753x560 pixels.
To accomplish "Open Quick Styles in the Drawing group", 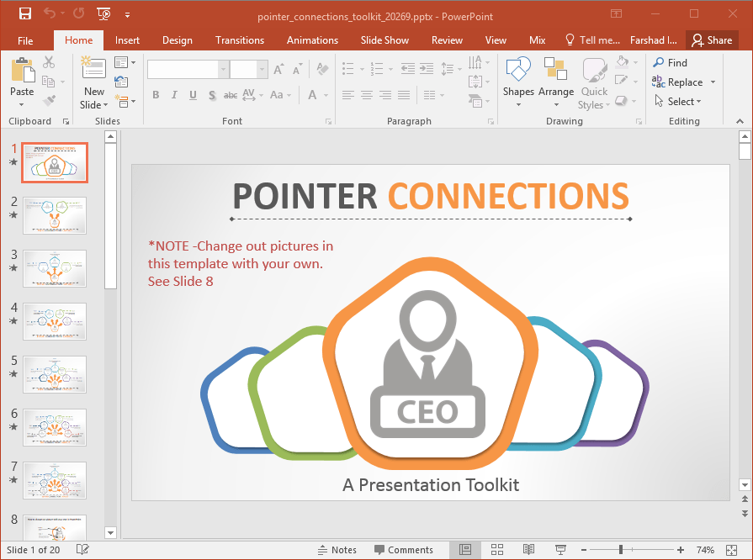I will pyautogui.click(x=594, y=80).
